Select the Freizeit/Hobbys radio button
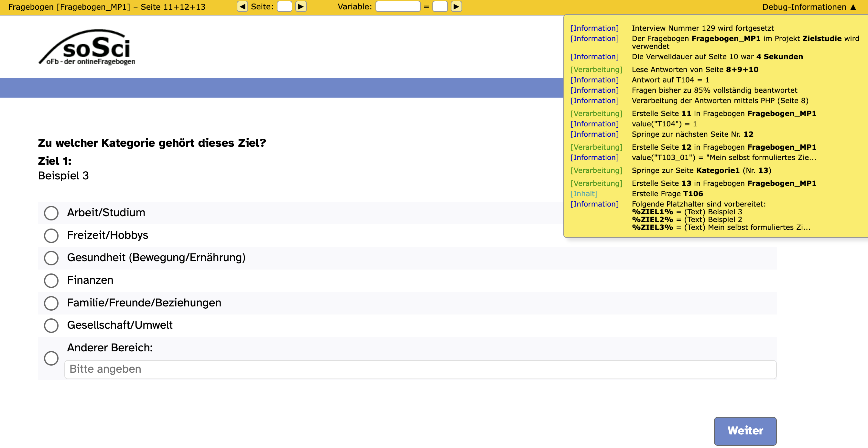Image resolution: width=868 pixels, height=448 pixels. (51, 235)
